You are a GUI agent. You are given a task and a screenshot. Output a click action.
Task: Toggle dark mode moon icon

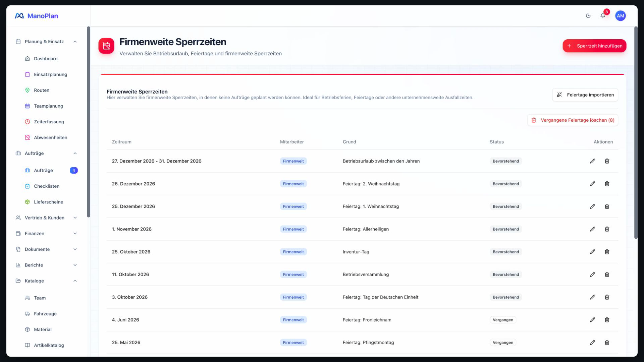[588, 16]
